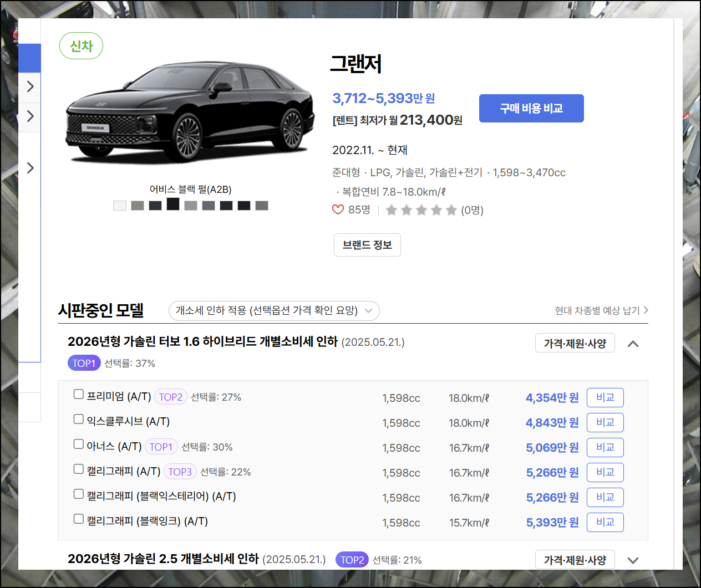Open 가격·제원·사양 for the 가솔린 2.5 model
Viewport: 701px width, 588px height.
(x=575, y=560)
